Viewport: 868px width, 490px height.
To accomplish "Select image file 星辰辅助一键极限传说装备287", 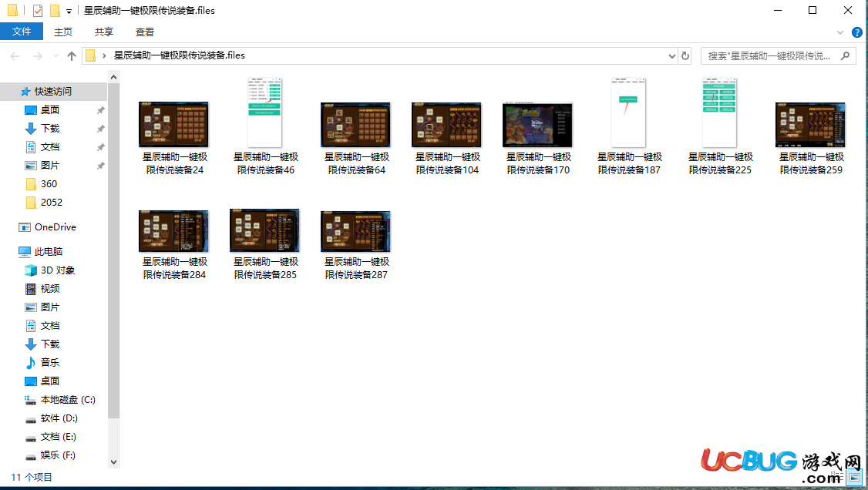I will tap(356, 244).
